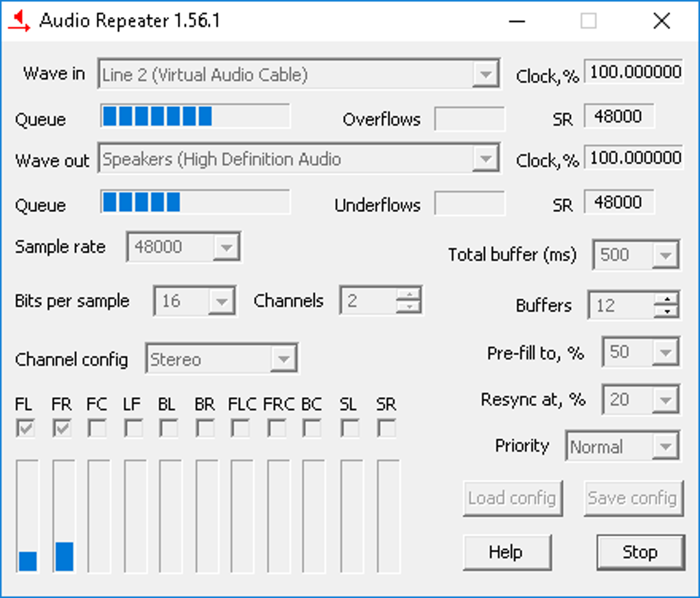
Task: Click the Channels number field
Action: pos(369,301)
